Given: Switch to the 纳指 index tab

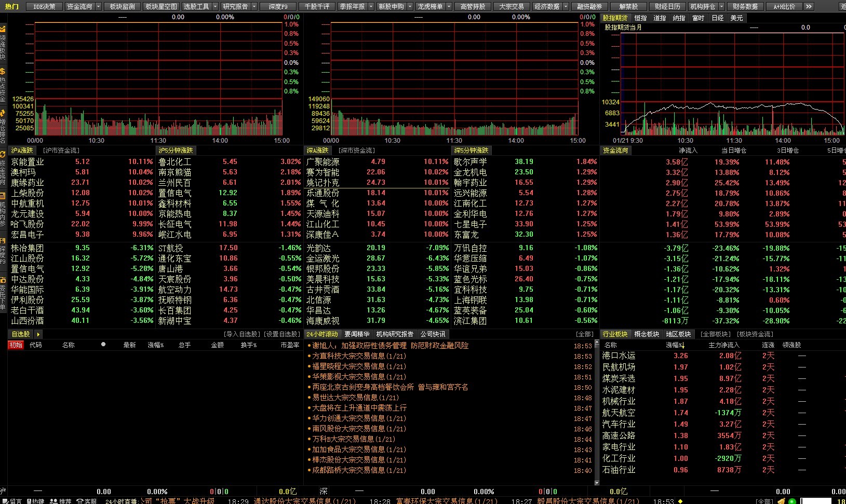Looking at the screenshot, I should tap(679, 18).
